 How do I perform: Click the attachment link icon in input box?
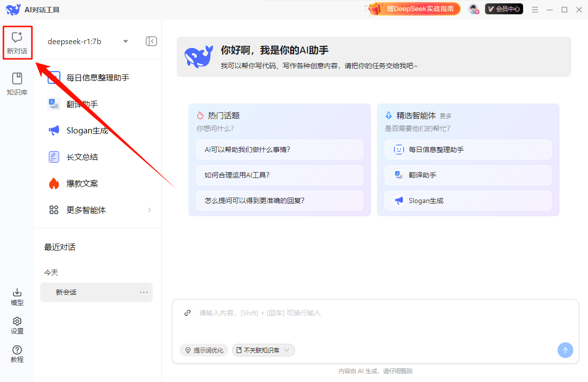click(x=187, y=313)
